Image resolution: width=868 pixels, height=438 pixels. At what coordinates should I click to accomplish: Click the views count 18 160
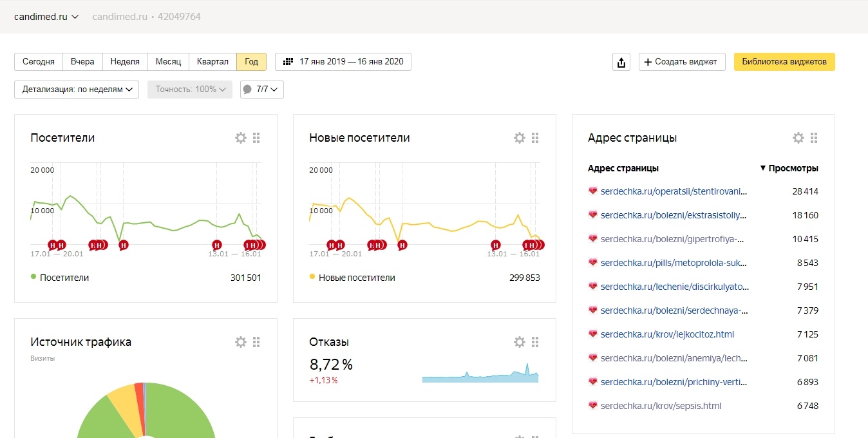pos(805,215)
